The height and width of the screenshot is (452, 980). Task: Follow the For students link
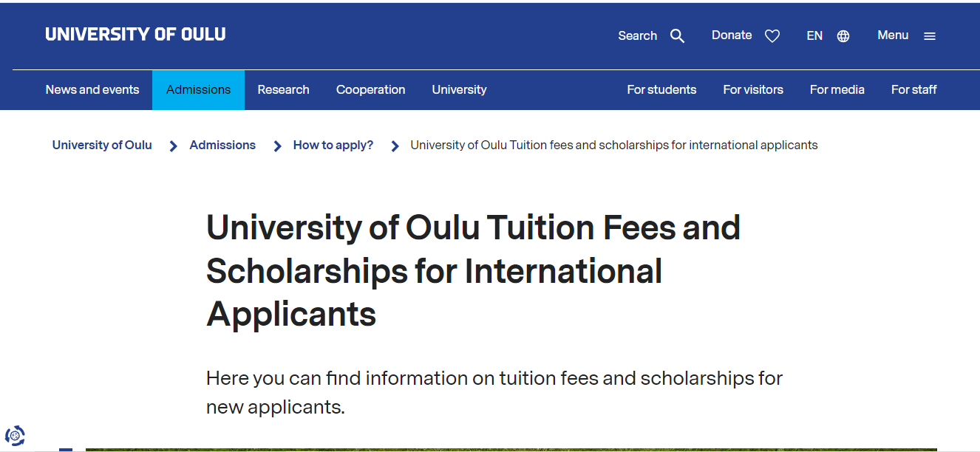(661, 90)
